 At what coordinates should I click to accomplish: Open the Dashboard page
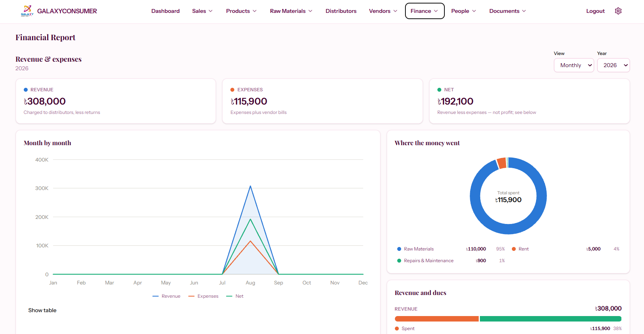click(x=165, y=11)
